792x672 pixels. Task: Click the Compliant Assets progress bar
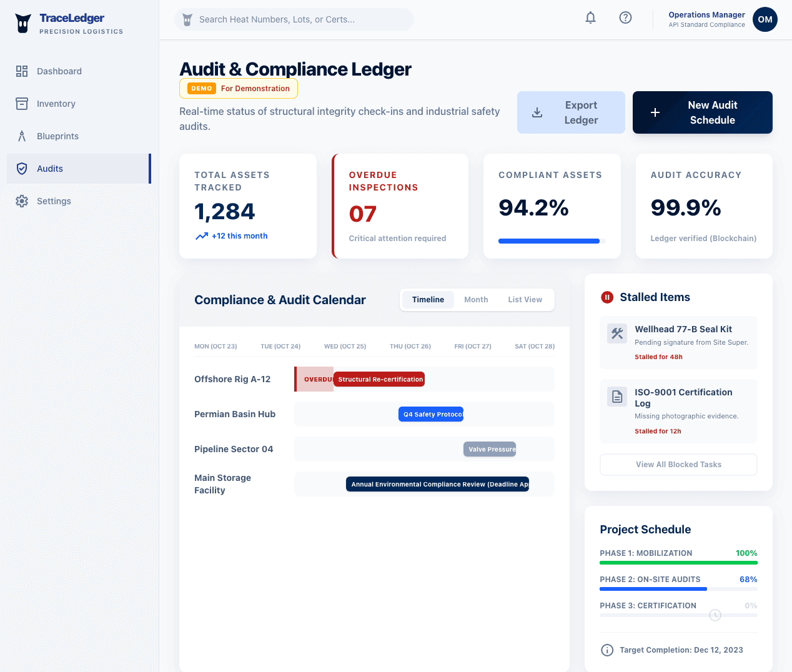tap(552, 241)
